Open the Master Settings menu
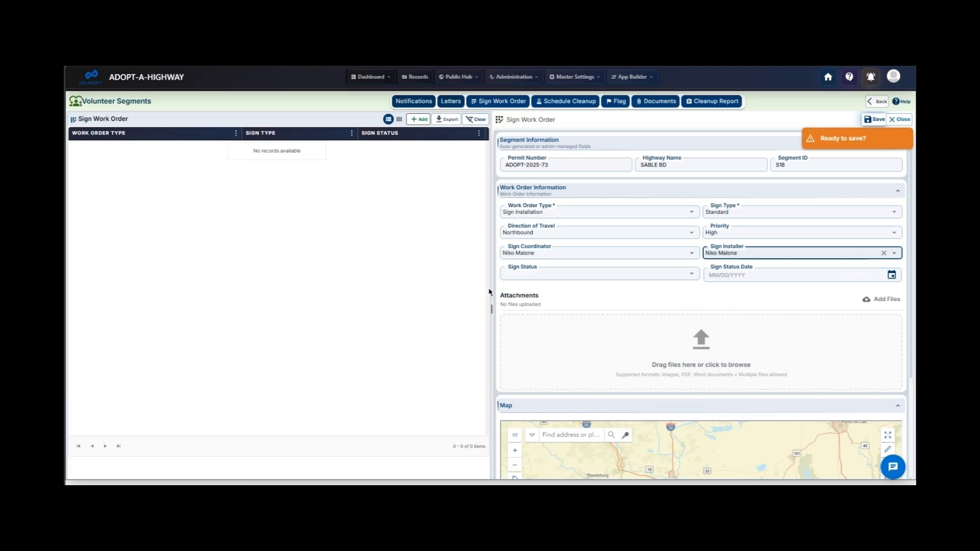Image resolution: width=980 pixels, height=551 pixels. pyautogui.click(x=574, y=77)
